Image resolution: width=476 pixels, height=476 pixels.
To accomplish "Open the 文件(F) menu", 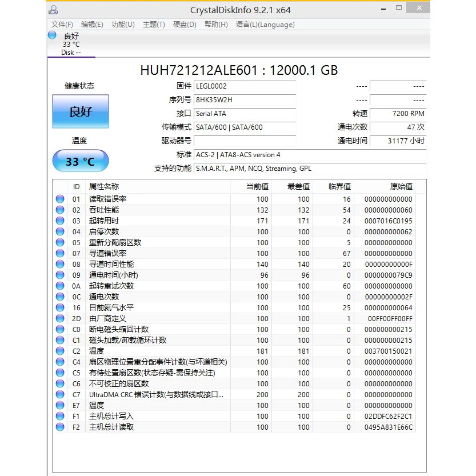I will point(62,24).
